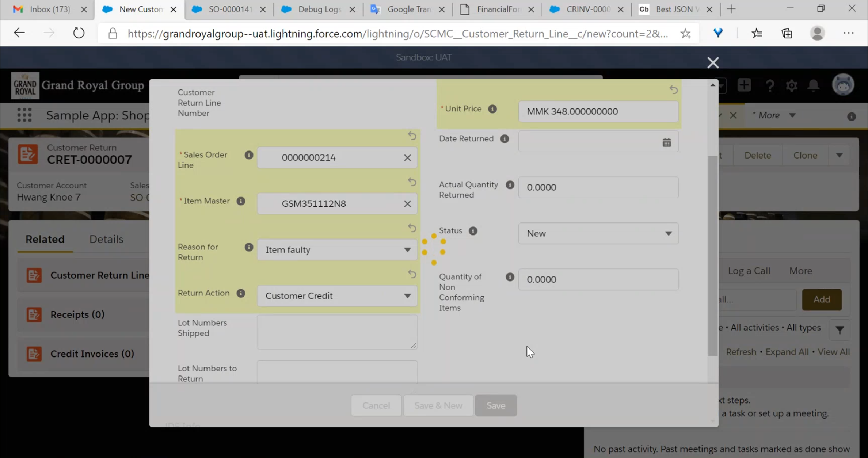Open Reason for Return dropdown
Image resolution: width=868 pixels, height=458 pixels.
point(336,250)
